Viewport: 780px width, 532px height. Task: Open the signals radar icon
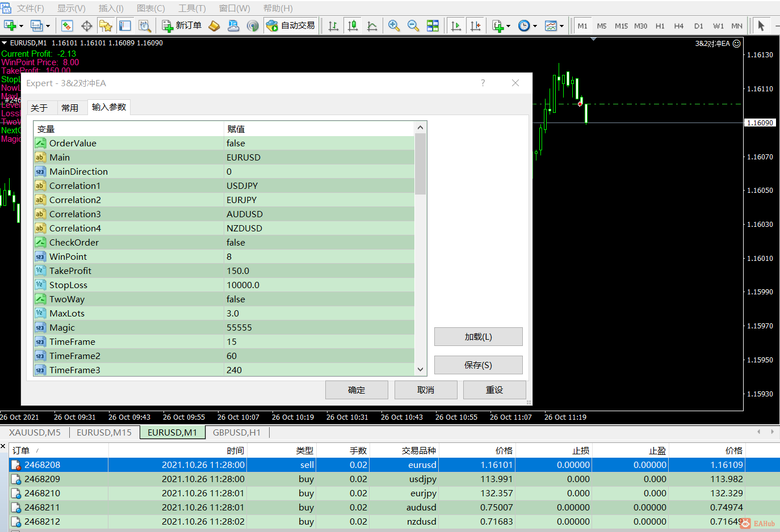coord(253,26)
